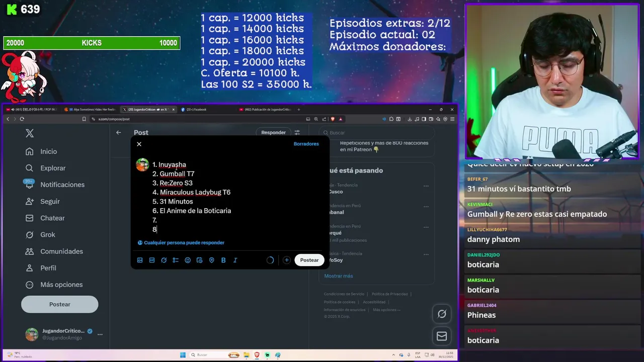
Task: Open the floating messages envelope button
Action: click(442, 336)
